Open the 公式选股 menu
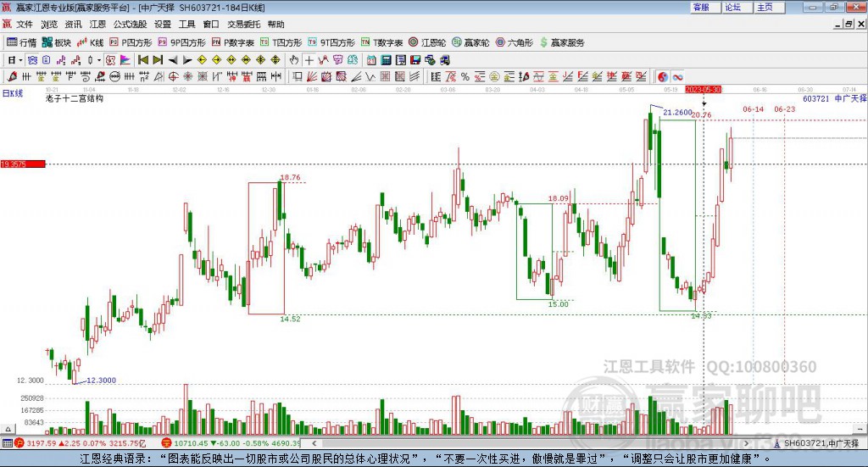This screenshot has height=467, width=868. pyautogui.click(x=130, y=25)
